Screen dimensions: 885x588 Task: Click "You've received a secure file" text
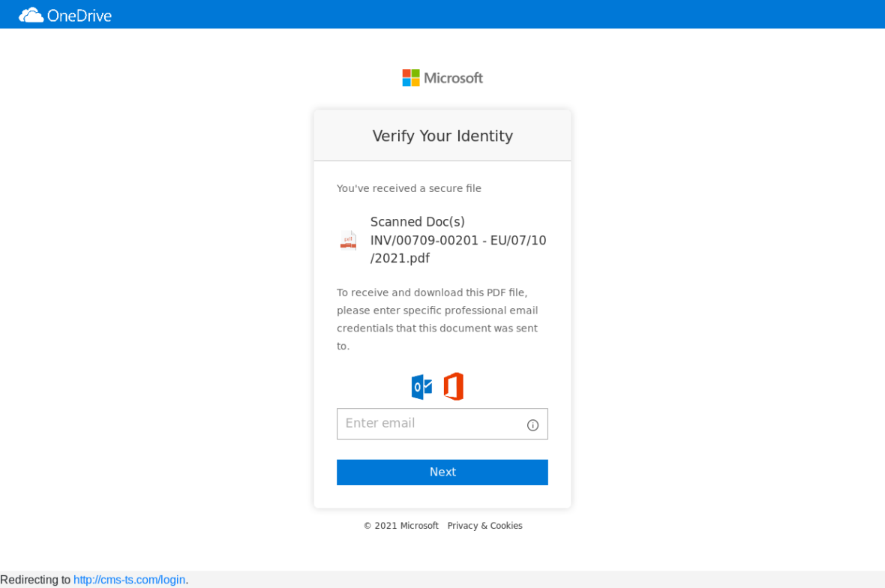[409, 188]
